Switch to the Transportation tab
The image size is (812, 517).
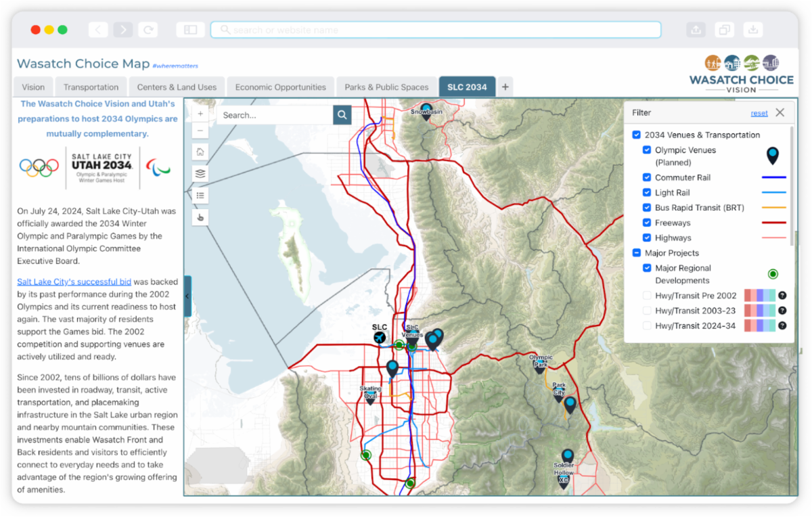(x=91, y=87)
